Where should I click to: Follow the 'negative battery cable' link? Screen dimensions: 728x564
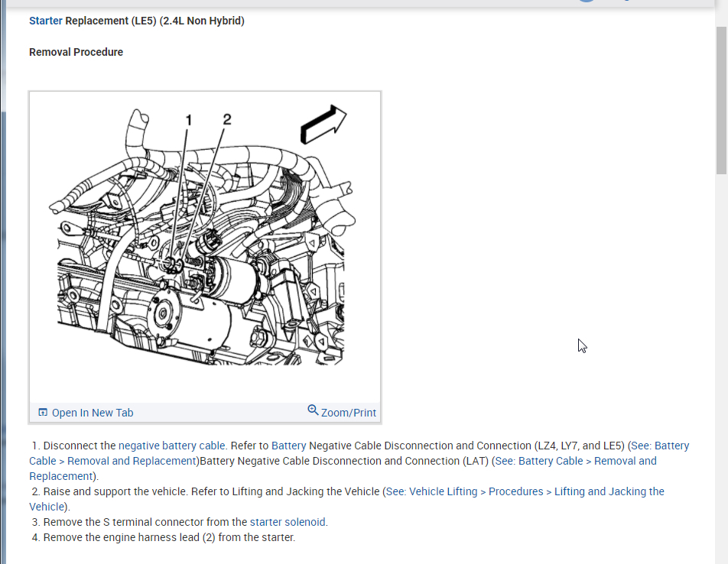coord(172,446)
